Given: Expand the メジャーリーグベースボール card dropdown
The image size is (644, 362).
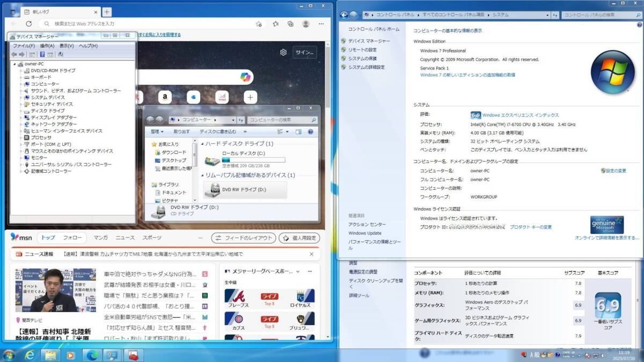Looking at the screenshot, I should click(298, 271).
